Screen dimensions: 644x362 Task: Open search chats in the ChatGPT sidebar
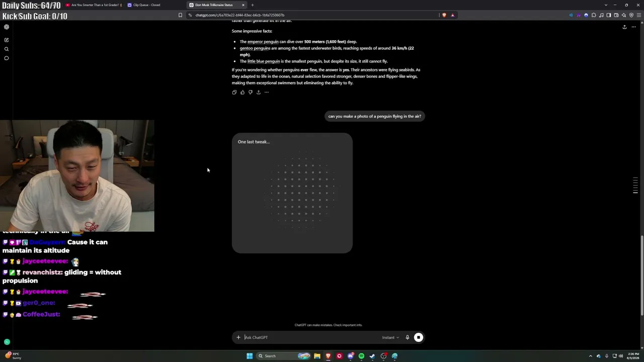pos(7,49)
